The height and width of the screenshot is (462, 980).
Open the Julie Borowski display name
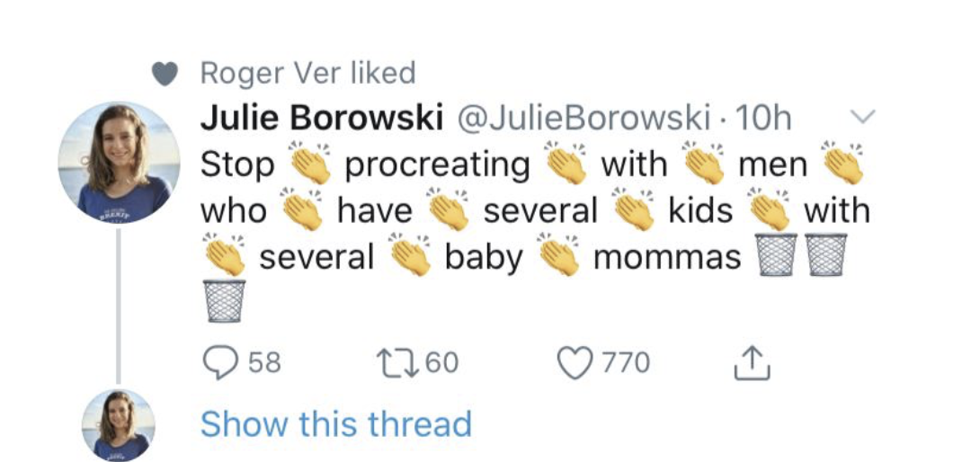322,119
